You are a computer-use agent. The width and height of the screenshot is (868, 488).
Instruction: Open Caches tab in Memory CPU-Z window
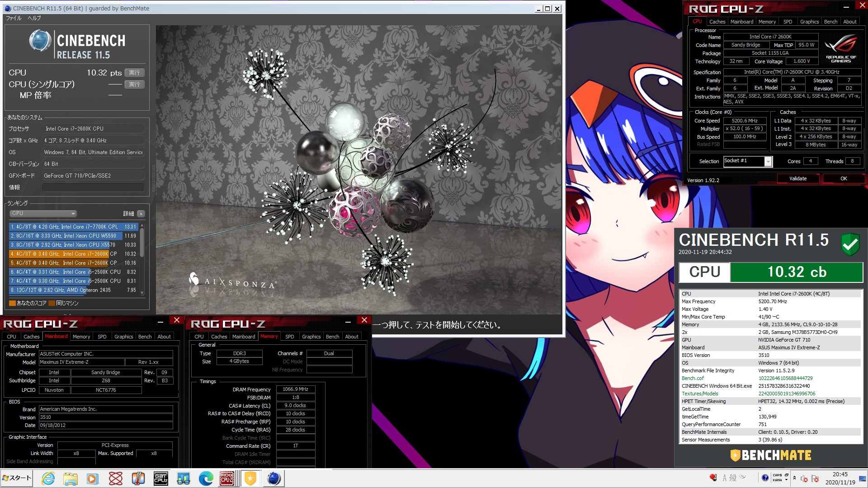click(219, 337)
